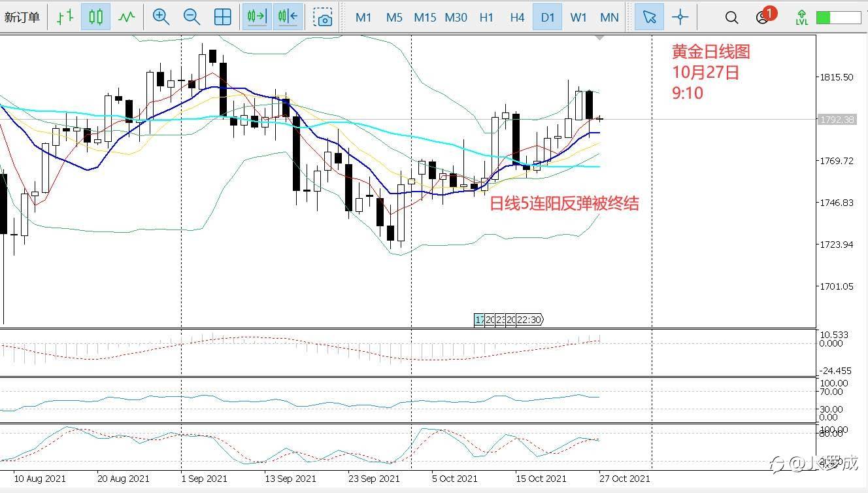Click indicator scale value 70.00
Screen dimensions: 868x493
click(x=831, y=392)
